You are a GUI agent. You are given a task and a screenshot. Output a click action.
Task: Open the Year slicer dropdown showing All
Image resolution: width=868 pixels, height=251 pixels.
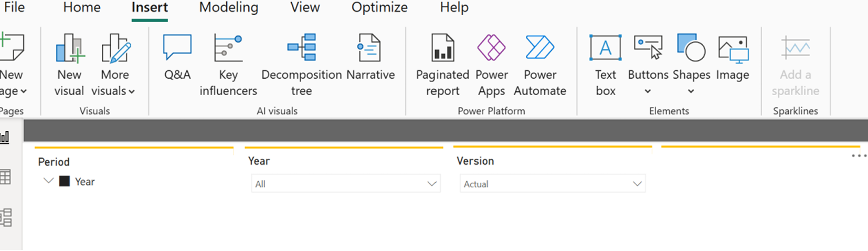[346, 184]
